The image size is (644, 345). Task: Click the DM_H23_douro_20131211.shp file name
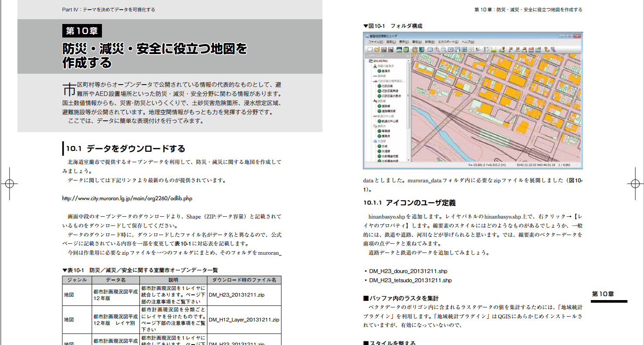point(408,271)
